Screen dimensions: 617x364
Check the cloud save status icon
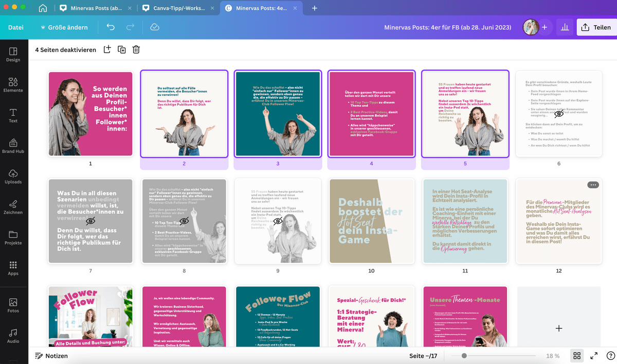pos(154,27)
